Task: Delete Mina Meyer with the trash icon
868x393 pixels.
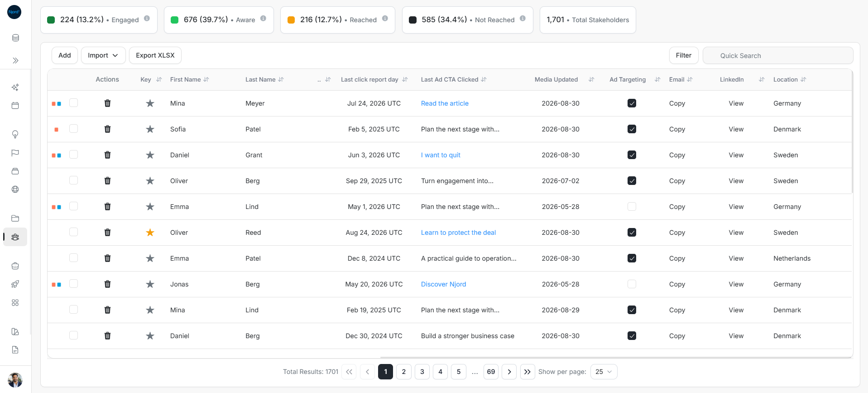Action: (108, 103)
